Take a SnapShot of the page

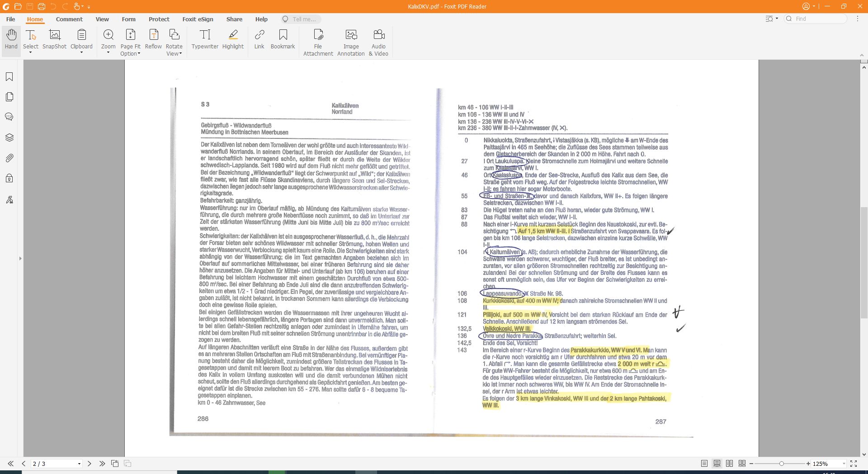54,39
